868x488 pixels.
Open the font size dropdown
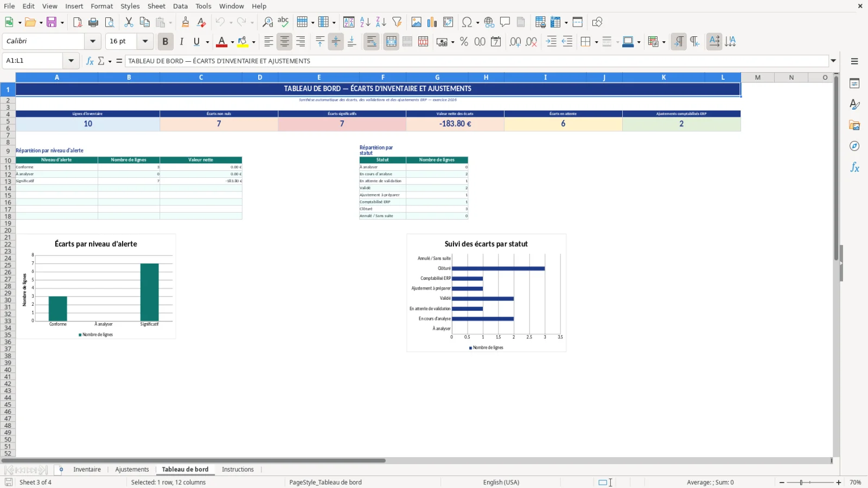[145, 41]
